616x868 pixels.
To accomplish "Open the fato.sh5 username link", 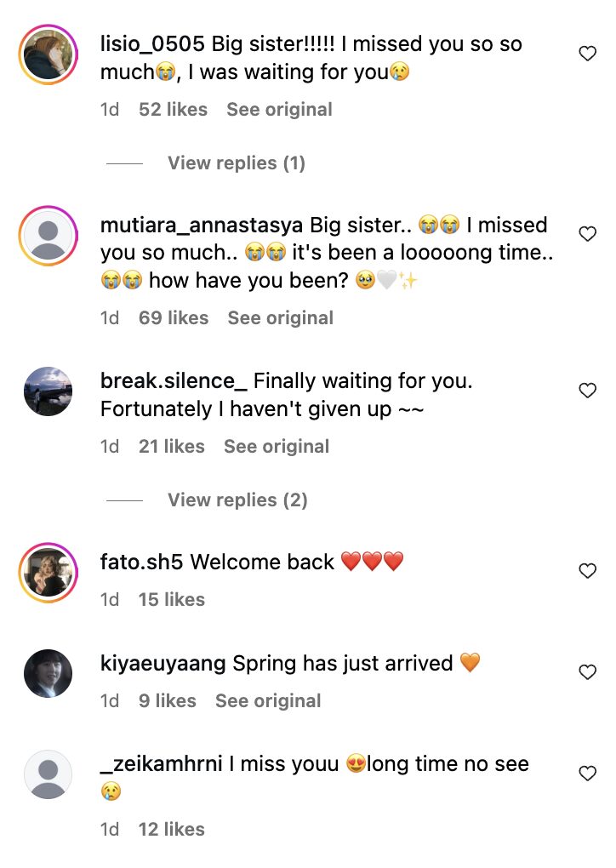I will coord(142,562).
